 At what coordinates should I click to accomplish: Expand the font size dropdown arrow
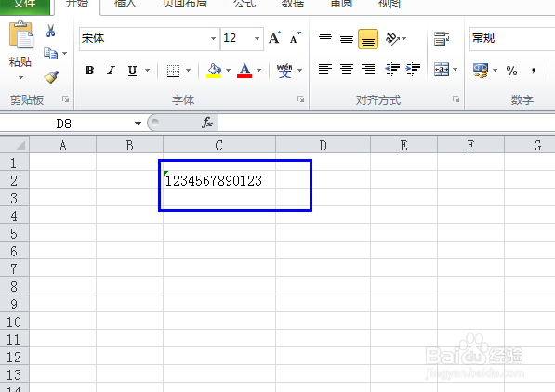pyautogui.click(x=257, y=38)
